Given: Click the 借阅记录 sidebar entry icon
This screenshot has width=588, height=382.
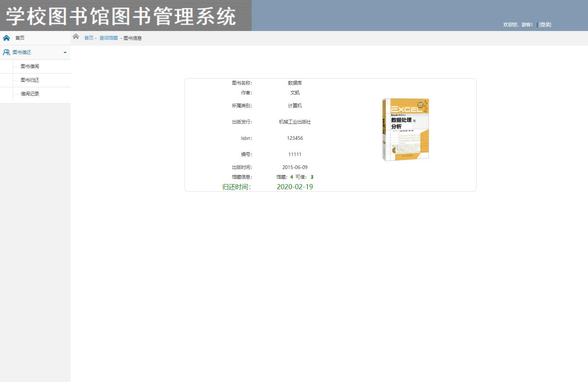Looking at the screenshot, I should click(15, 94).
